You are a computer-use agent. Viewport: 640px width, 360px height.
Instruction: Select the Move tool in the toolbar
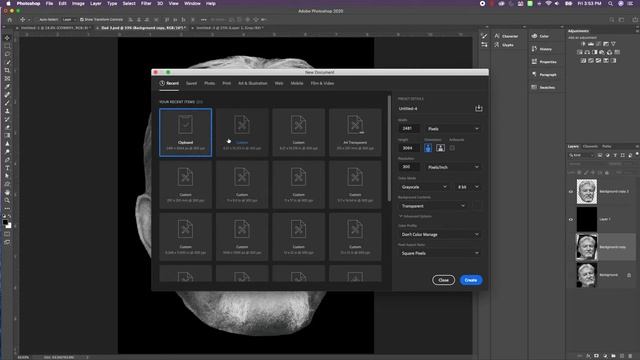point(7,38)
